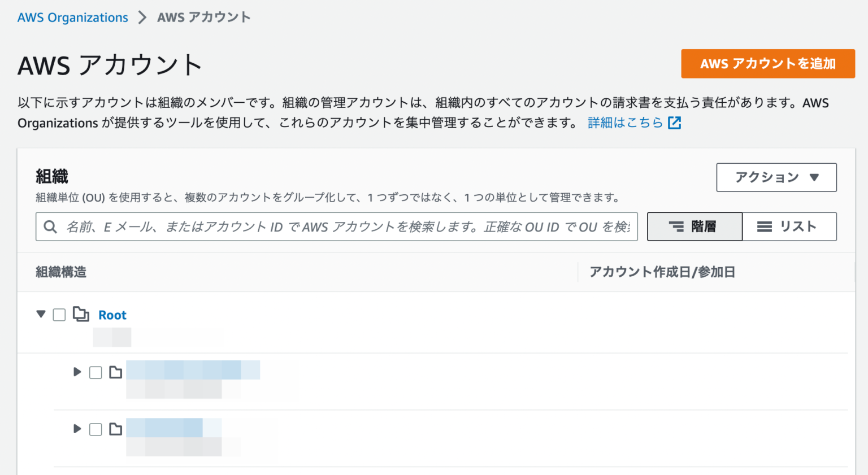868x475 pixels.
Task: Click the caret icon on the アクション button
Action: pos(814,177)
